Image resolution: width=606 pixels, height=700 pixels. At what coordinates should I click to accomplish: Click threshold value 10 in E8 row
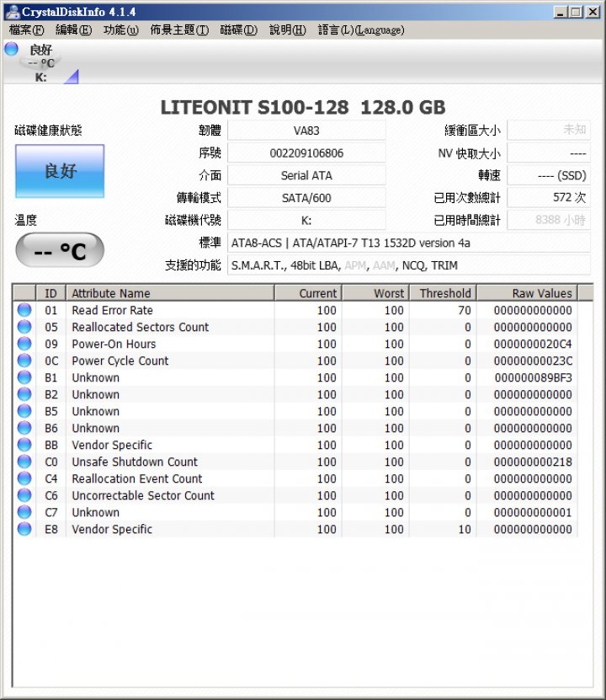pyautogui.click(x=465, y=529)
